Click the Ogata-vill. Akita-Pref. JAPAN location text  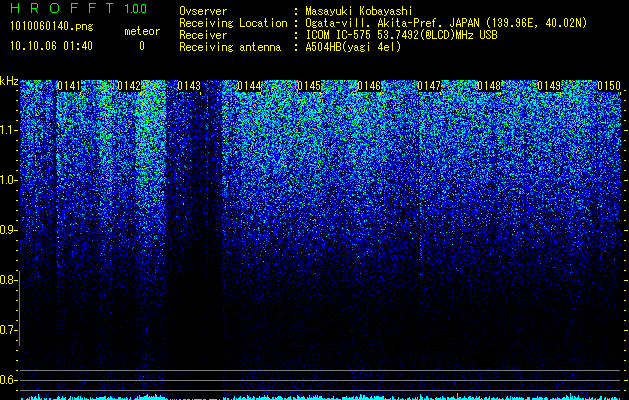click(446, 23)
